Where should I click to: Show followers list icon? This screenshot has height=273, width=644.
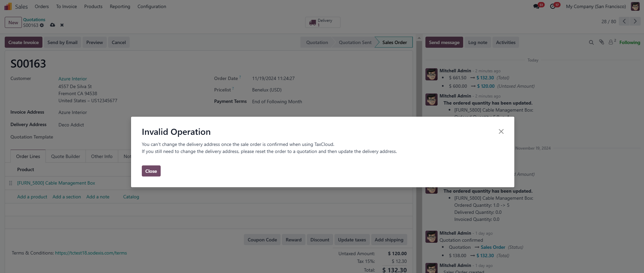612,42
